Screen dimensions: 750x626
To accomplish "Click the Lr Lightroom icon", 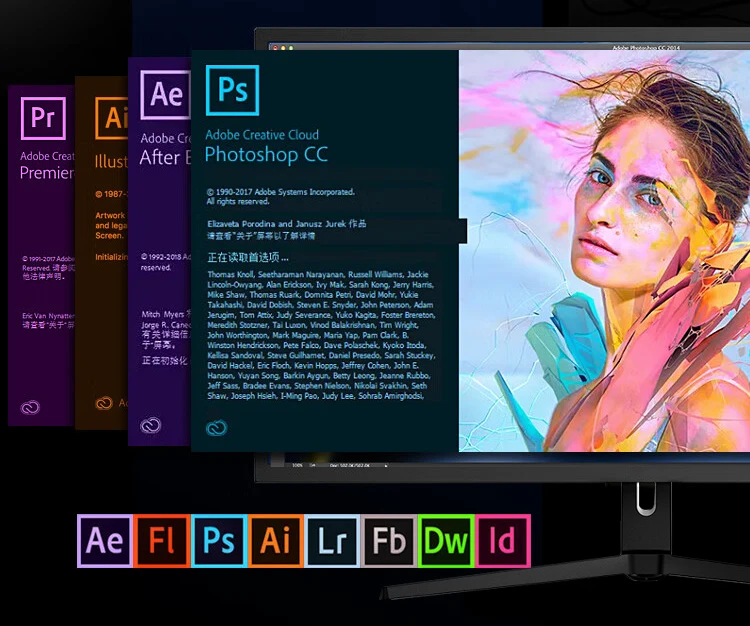I will [332, 541].
